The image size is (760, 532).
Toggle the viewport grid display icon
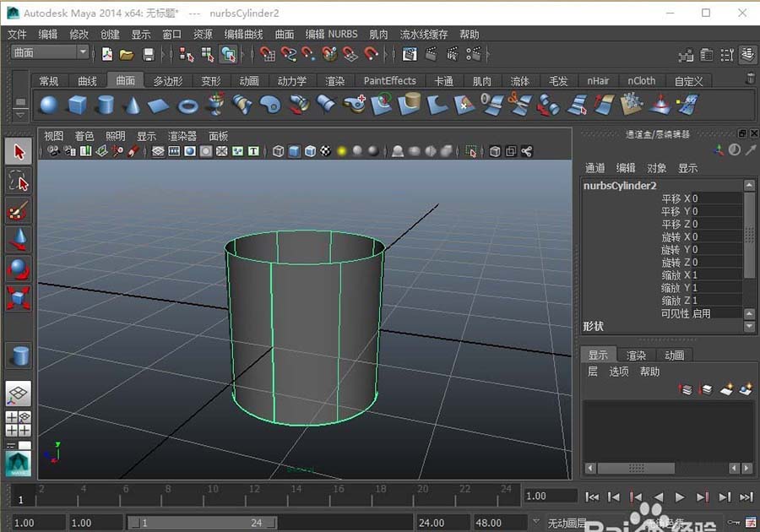158,151
